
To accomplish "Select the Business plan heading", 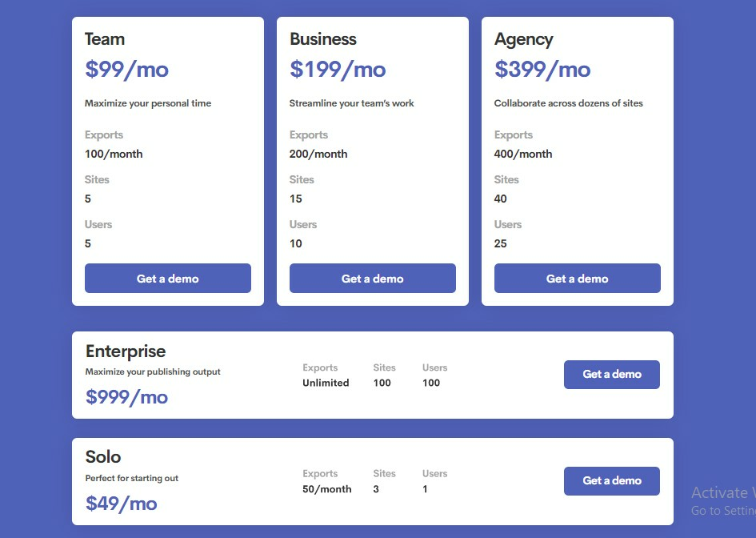I will [323, 39].
